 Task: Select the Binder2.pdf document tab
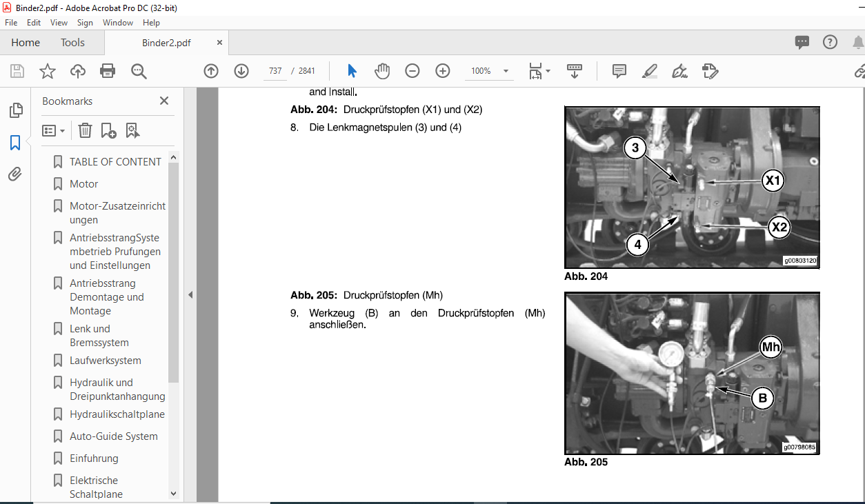166,43
